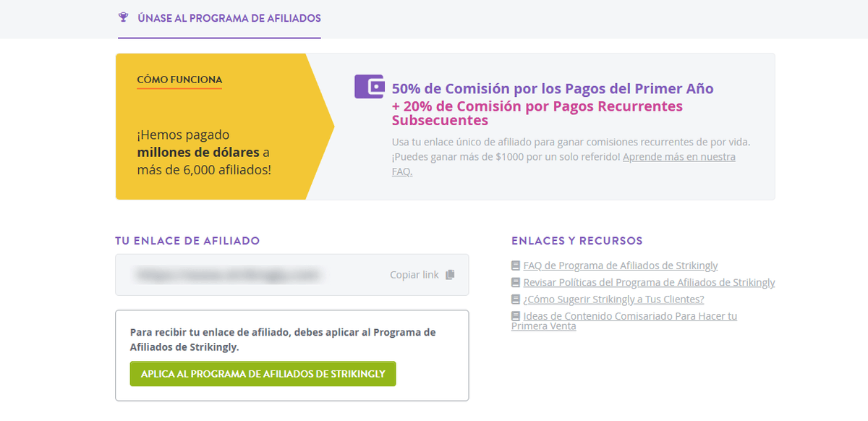Click the Tu Enlace de Afiliado heading
This screenshot has height=421, width=868.
pos(187,241)
